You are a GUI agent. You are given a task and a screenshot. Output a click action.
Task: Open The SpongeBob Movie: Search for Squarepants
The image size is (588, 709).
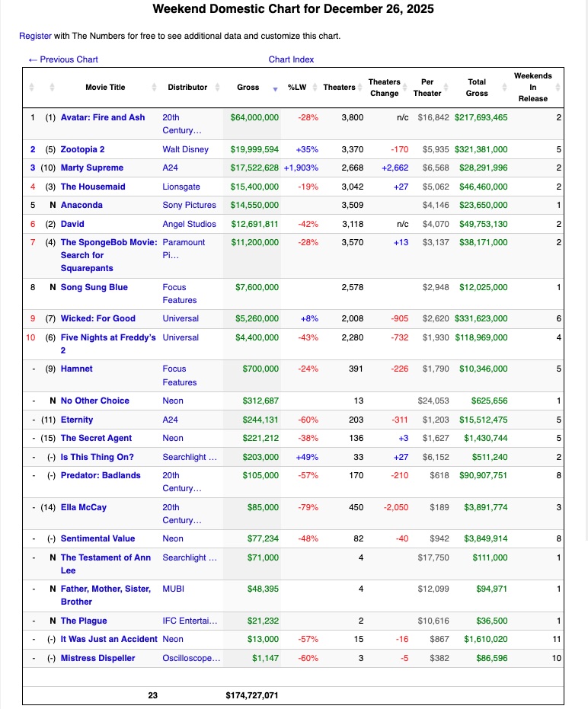(109, 255)
